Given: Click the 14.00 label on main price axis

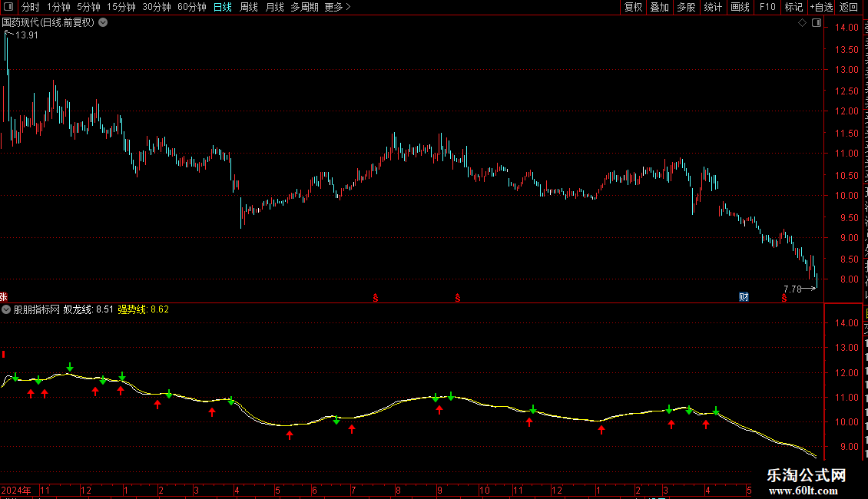Looking at the screenshot, I should click(x=846, y=28).
